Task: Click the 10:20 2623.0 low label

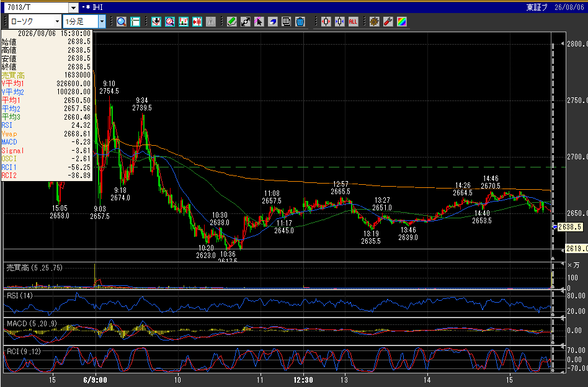Action: 206,252
